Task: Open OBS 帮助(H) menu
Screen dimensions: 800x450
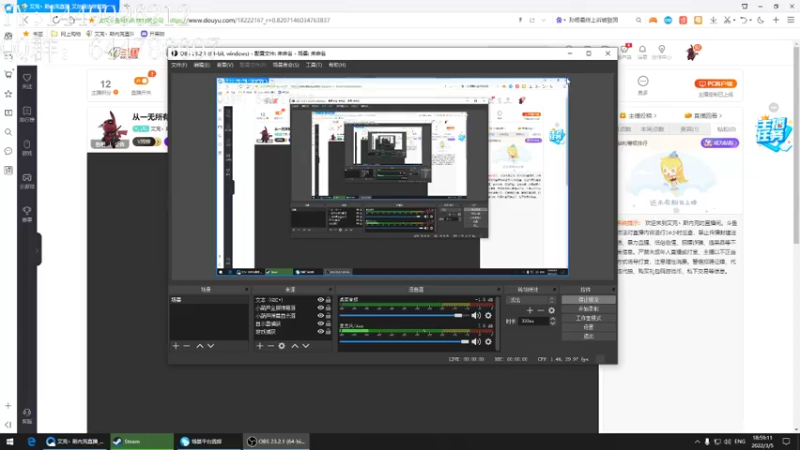Action: pyautogui.click(x=337, y=65)
